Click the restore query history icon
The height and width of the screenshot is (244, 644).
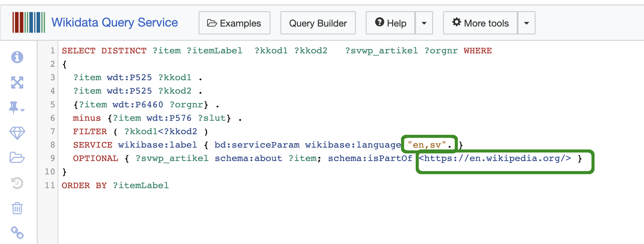point(17,183)
